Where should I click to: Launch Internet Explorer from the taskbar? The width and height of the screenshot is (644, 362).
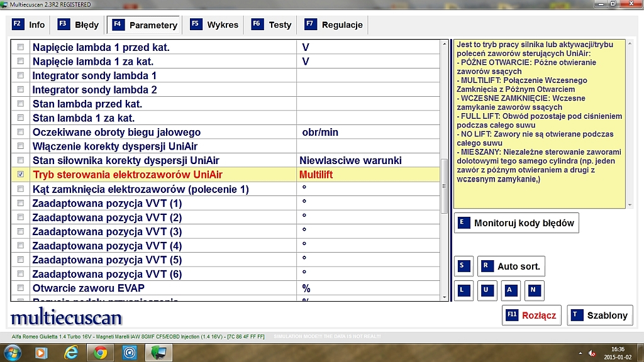(x=70, y=353)
